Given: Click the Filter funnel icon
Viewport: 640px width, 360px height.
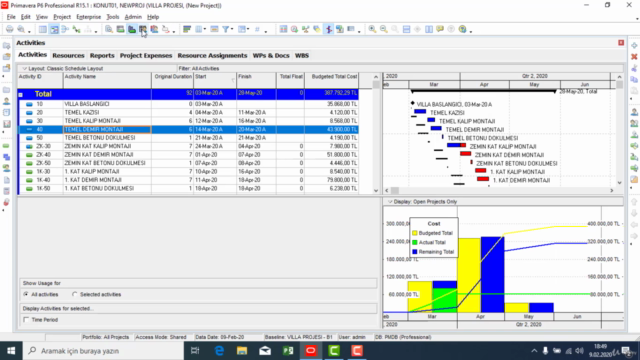Looking at the screenshot, I should click(225, 29).
